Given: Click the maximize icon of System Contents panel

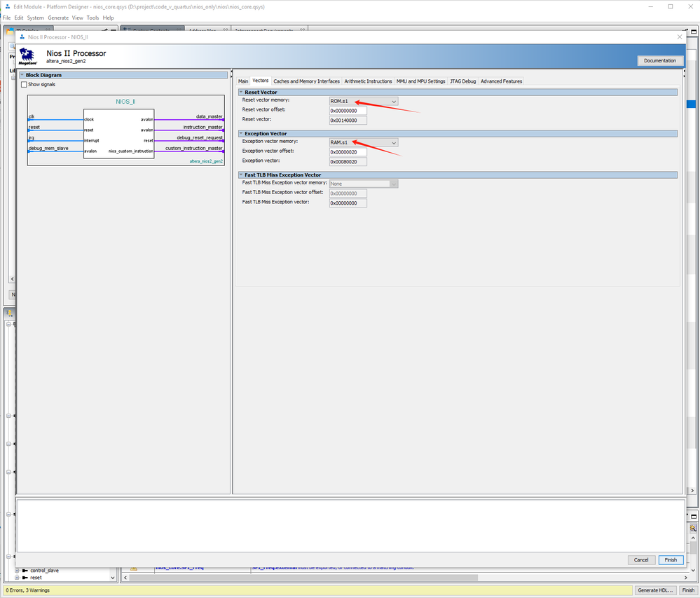Looking at the screenshot, I should tap(694, 32).
